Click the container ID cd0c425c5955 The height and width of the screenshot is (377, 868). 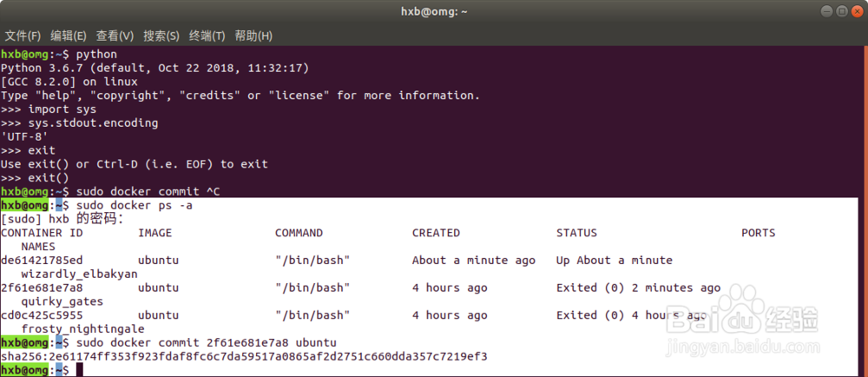point(42,315)
